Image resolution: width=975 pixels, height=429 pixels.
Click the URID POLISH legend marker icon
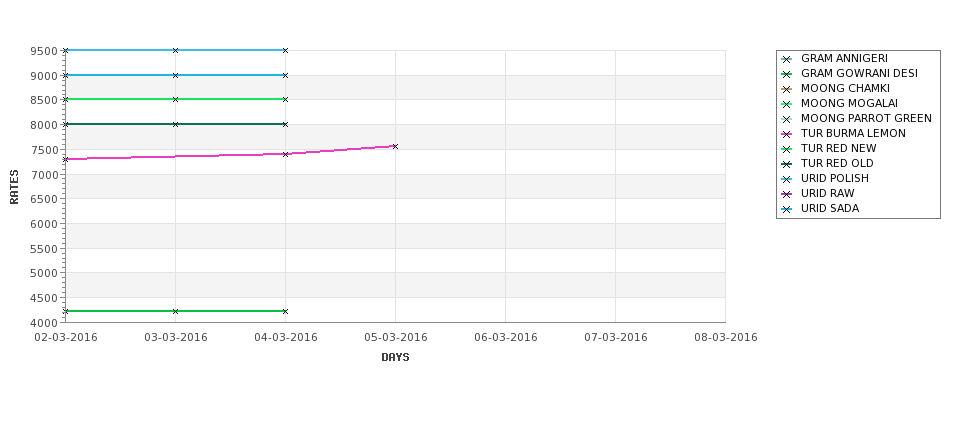(x=787, y=179)
